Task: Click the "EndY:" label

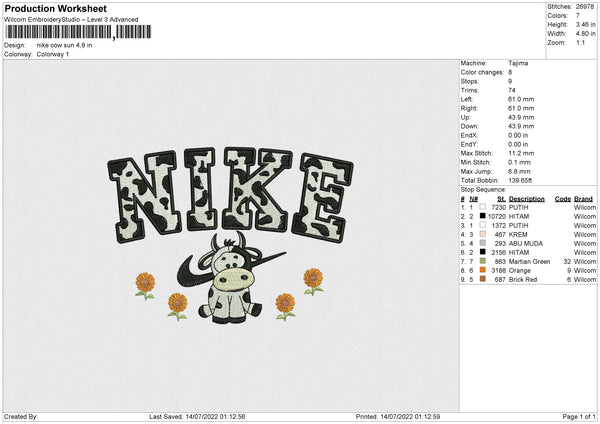Action: (469, 144)
